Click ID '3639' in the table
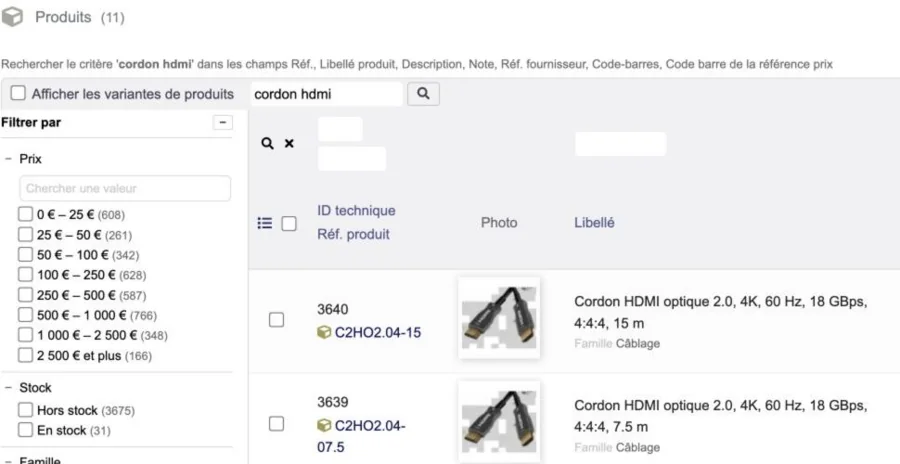This screenshot has width=900, height=464. tap(332, 402)
